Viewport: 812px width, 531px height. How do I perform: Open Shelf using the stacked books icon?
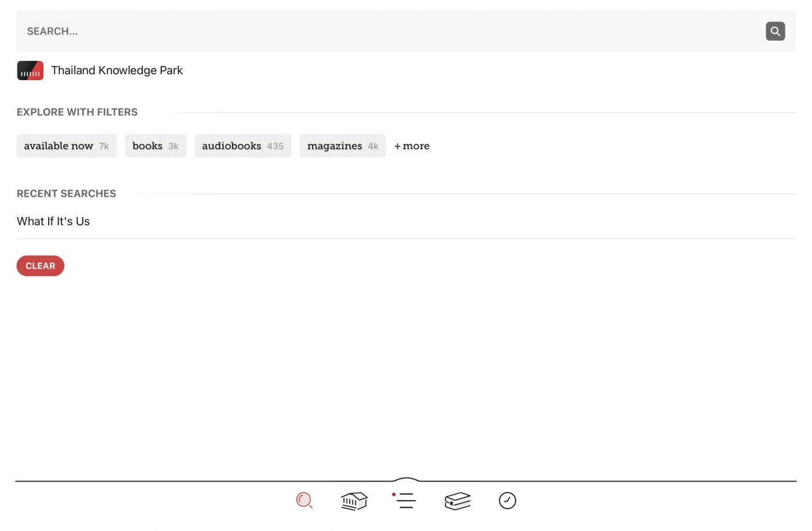pyautogui.click(x=458, y=501)
